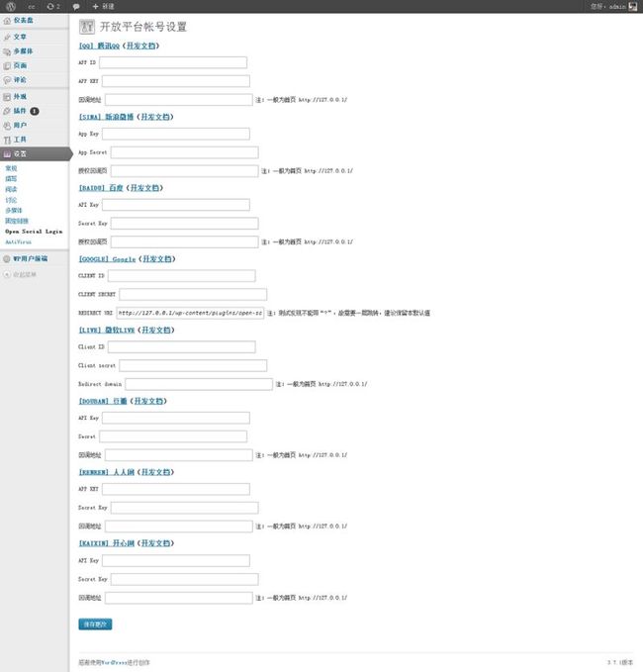Focus the DOUBAN Secret field
Image resolution: width=643 pixels, height=672 pixels.
pos(173,436)
